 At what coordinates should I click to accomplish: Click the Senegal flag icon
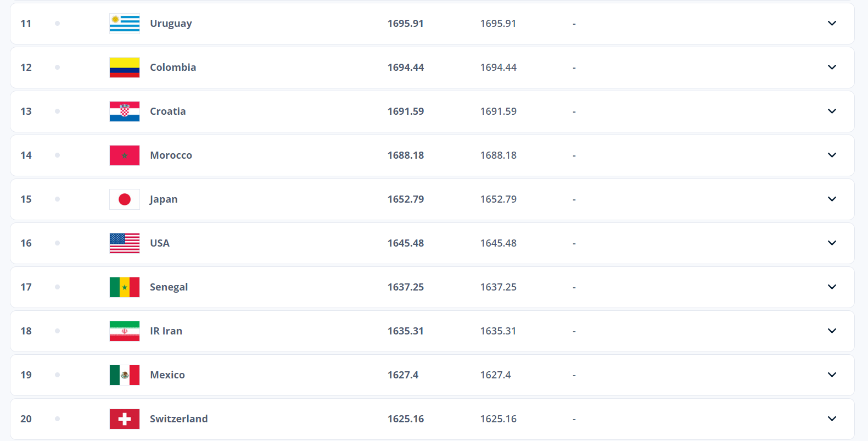click(125, 287)
